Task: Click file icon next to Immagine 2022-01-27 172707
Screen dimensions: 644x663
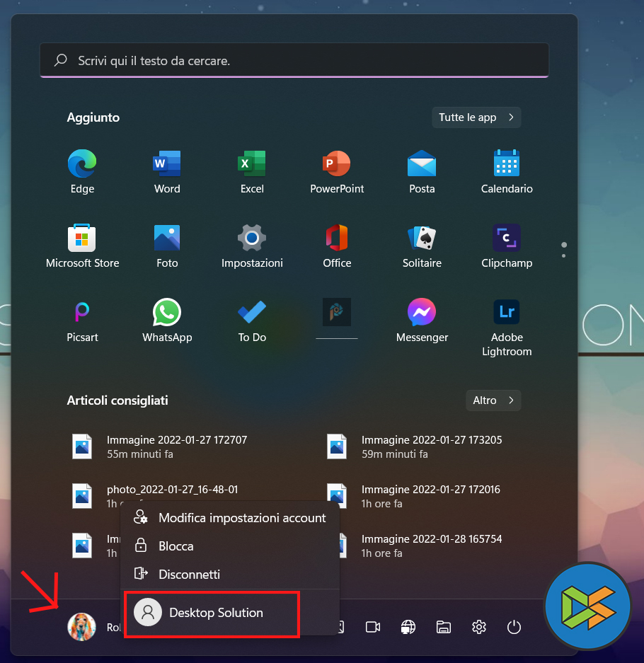Action: click(82, 446)
